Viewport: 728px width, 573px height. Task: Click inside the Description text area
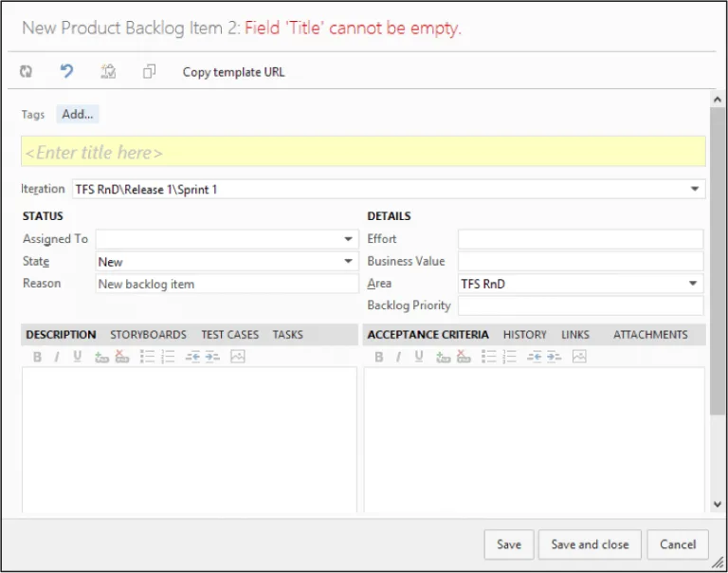click(x=190, y=440)
